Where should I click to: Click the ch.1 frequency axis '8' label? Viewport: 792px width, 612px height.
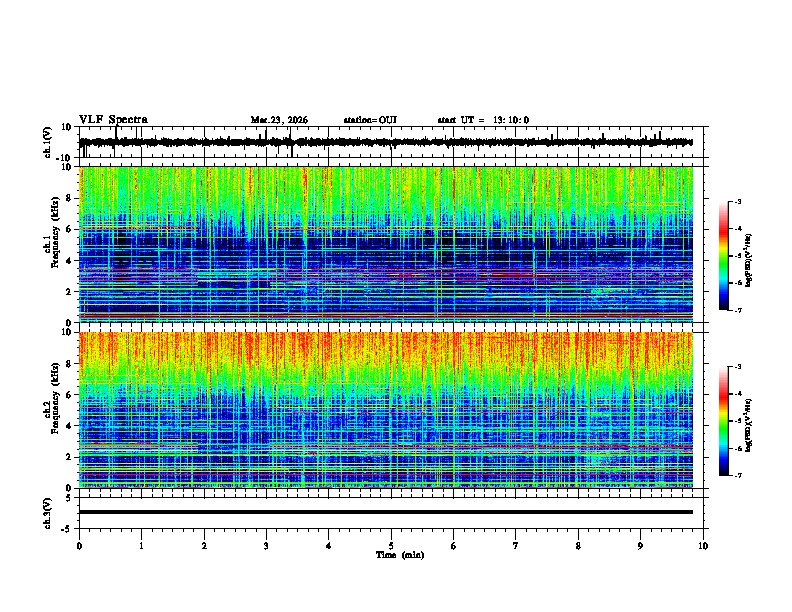[70, 198]
